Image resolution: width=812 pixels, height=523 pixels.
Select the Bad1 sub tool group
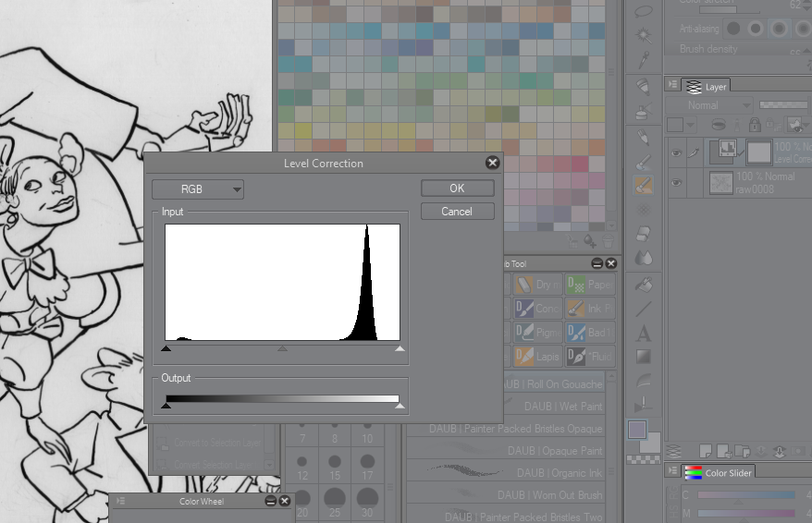pyautogui.click(x=590, y=333)
